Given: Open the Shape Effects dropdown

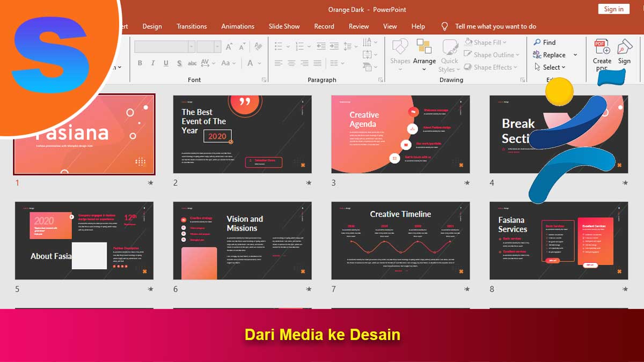Looking at the screenshot, I should pos(491,68).
